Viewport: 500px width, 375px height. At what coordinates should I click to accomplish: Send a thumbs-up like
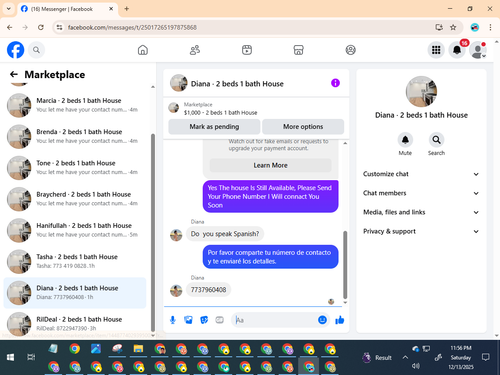click(340, 320)
